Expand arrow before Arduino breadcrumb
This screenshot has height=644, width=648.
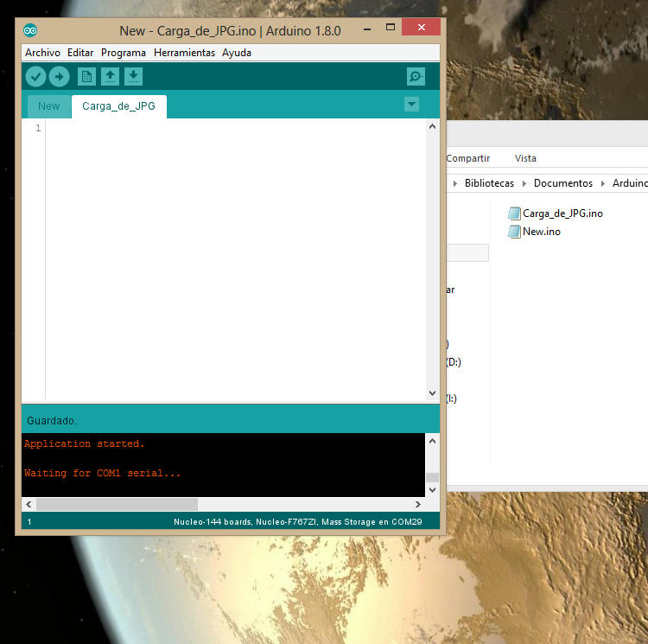(603, 183)
